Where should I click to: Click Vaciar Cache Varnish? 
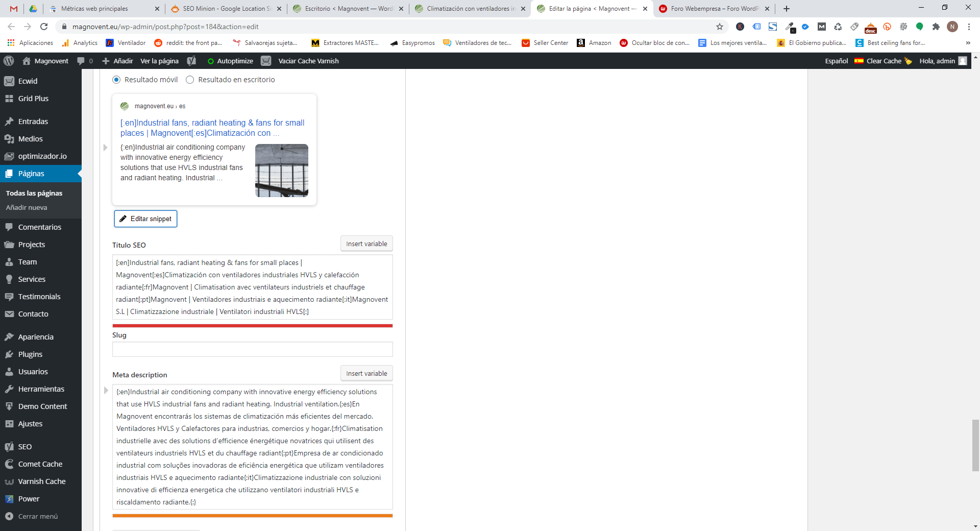308,61
